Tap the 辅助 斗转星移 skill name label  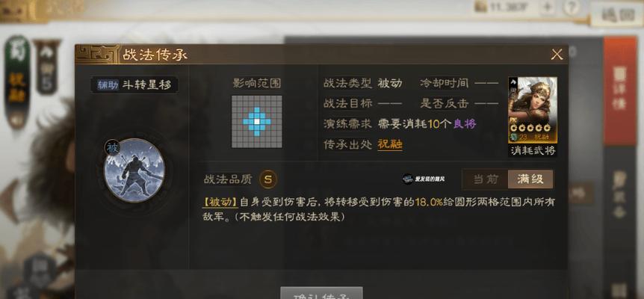tap(134, 85)
